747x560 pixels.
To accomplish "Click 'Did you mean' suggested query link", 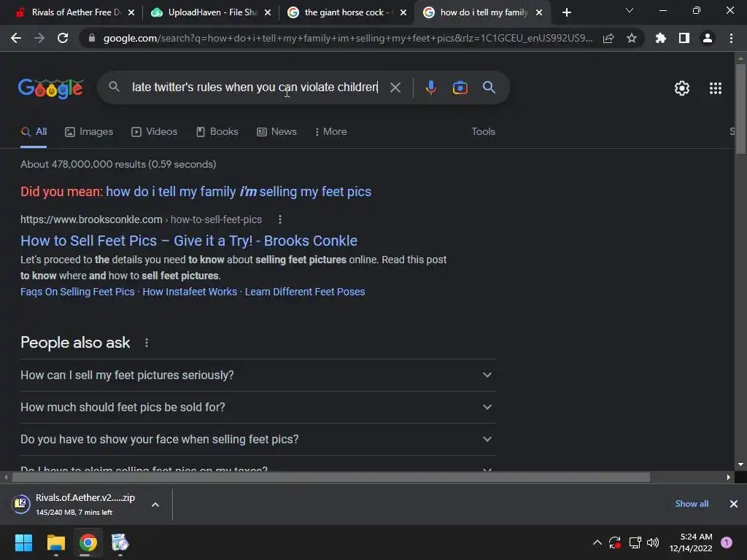I will click(x=239, y=192).
